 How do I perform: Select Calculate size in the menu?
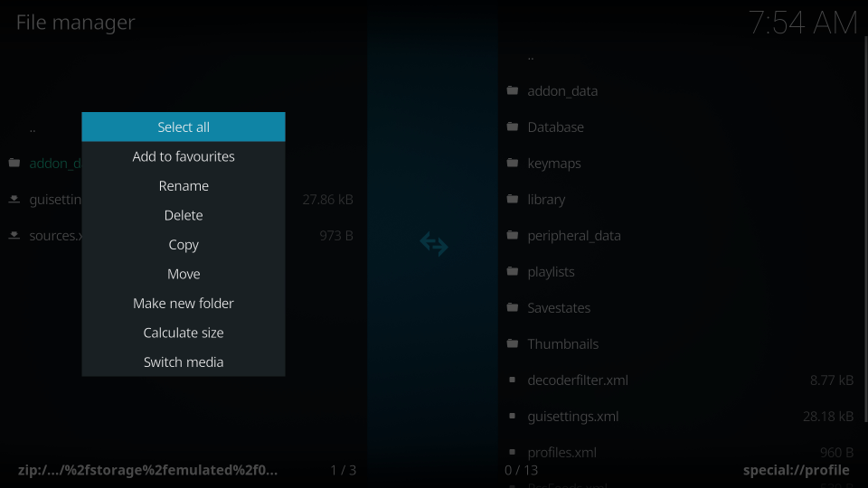point(184,333)
